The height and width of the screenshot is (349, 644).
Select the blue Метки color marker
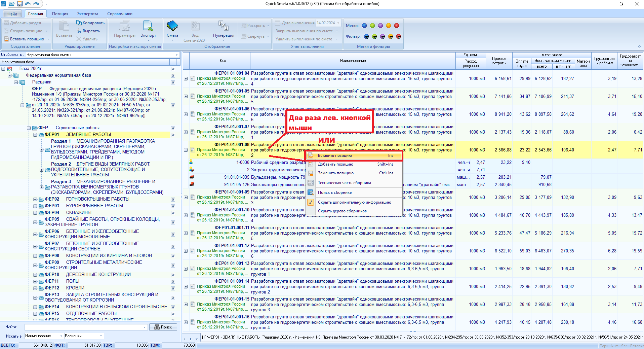[x=364, y=26]
